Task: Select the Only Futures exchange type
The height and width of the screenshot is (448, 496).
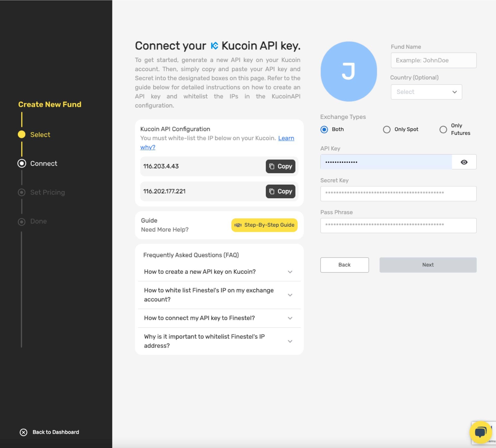Action: pyautogui.click(x=443, y=129)
